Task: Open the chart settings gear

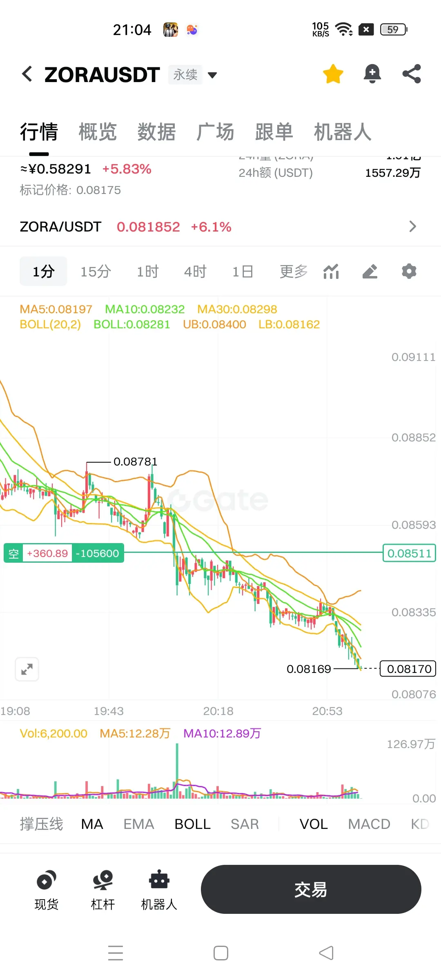Action: [409, 271]
